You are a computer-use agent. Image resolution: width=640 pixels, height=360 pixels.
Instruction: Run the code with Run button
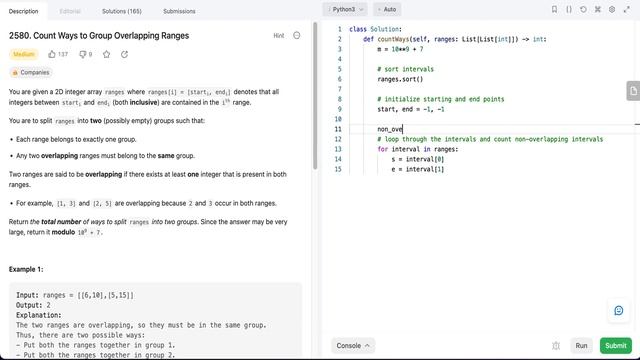[x=581, y=346]
